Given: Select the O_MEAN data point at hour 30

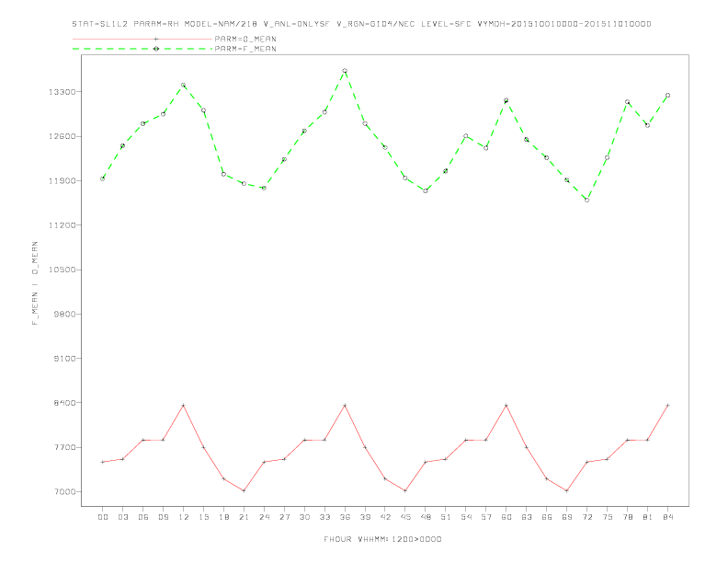Looking at the screenshot, I should click(x=304, y=440).
